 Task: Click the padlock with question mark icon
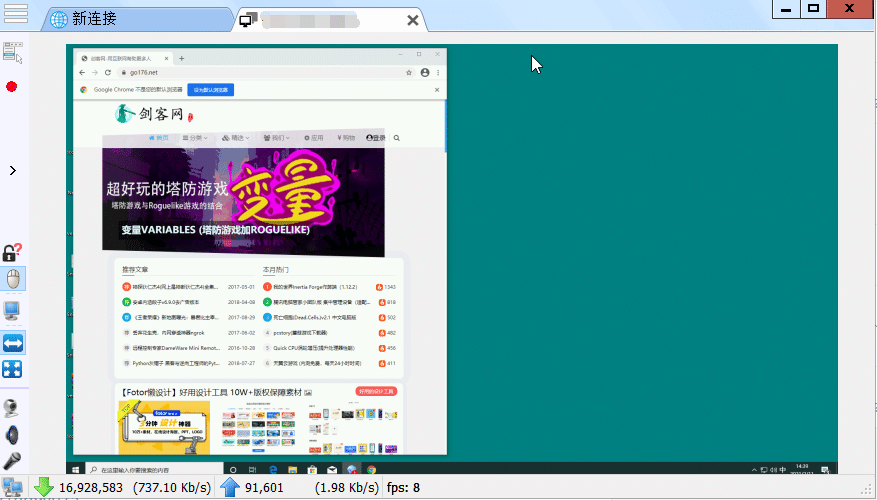[12, 252]
